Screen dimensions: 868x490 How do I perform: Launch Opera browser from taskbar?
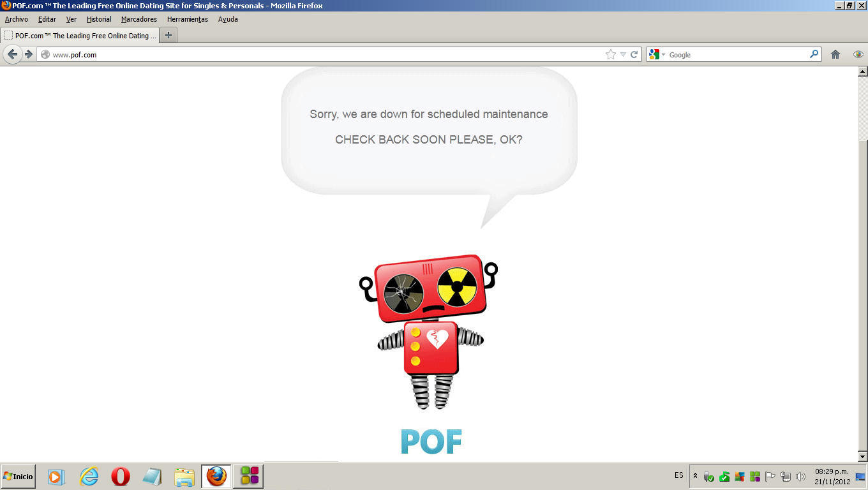click(x=121, y=477)
